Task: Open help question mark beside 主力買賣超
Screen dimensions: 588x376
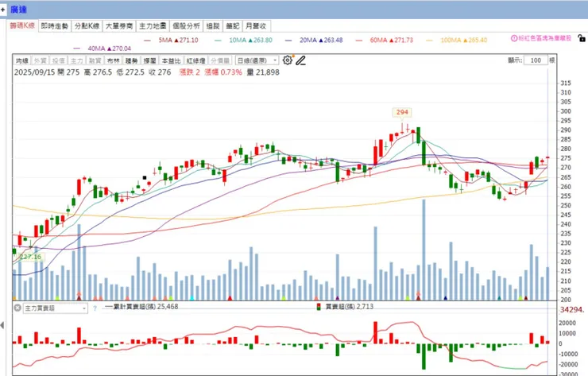Action: coord(95,308)
